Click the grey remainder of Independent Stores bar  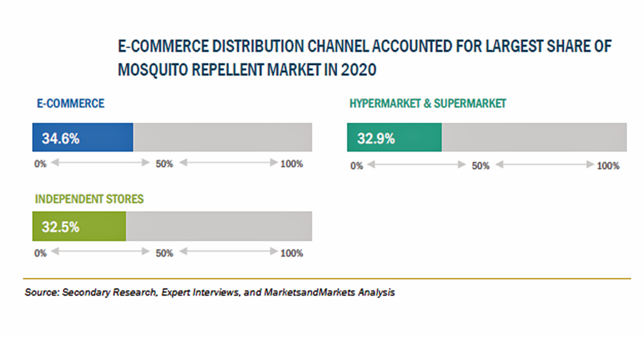(x=219, y=226)
